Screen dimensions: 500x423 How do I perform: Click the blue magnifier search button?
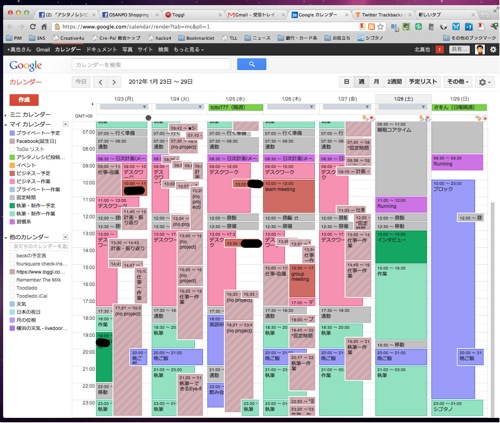(x=251, y=64)
